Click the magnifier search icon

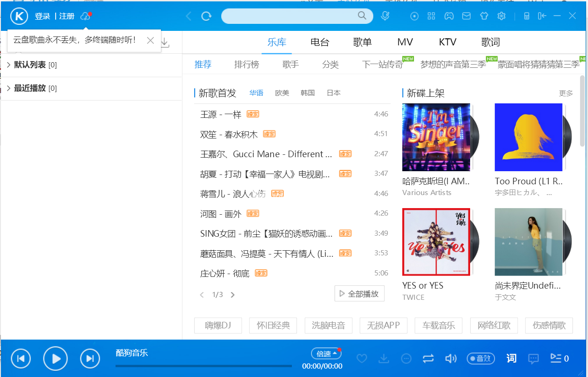[362, 16]
